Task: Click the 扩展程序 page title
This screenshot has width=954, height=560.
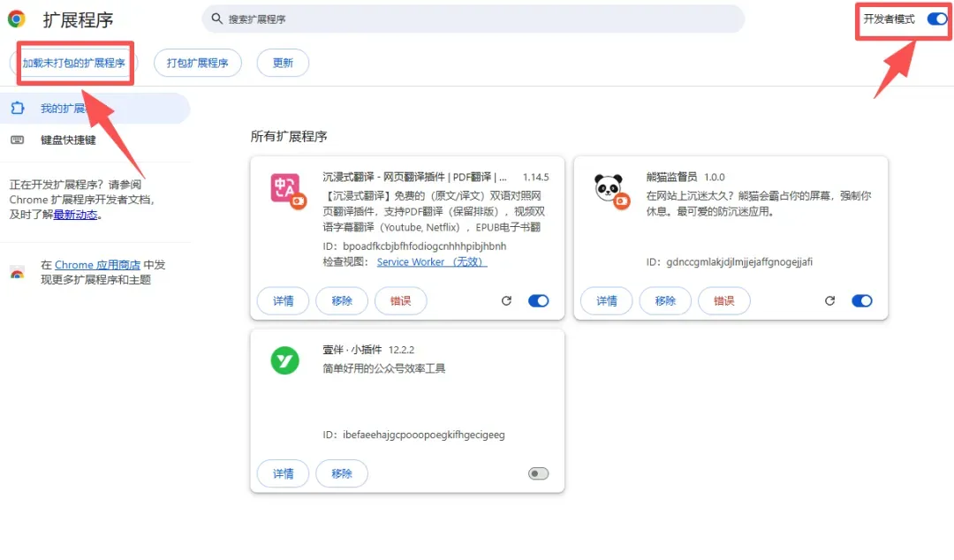Action: coord(78,20)
